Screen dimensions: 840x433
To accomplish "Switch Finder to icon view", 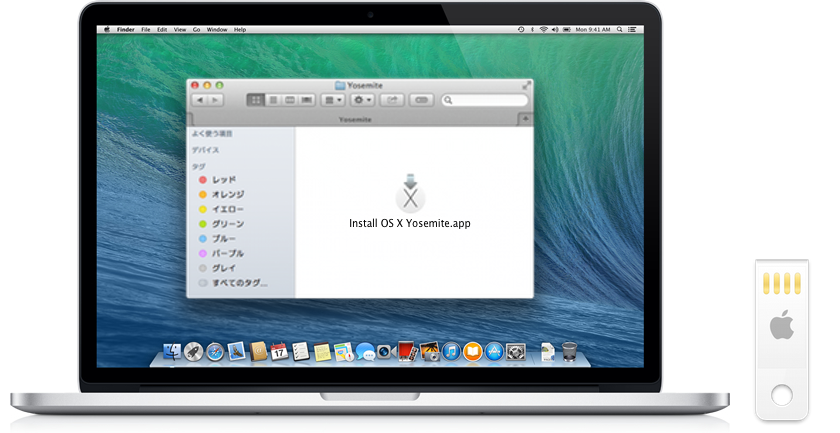I will point(256,100).
